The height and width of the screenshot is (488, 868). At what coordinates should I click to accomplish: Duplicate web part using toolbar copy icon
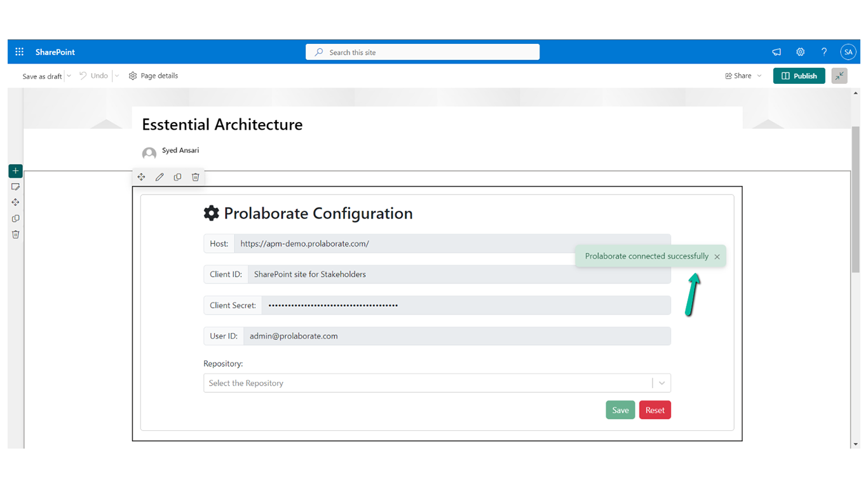(177, 177)
